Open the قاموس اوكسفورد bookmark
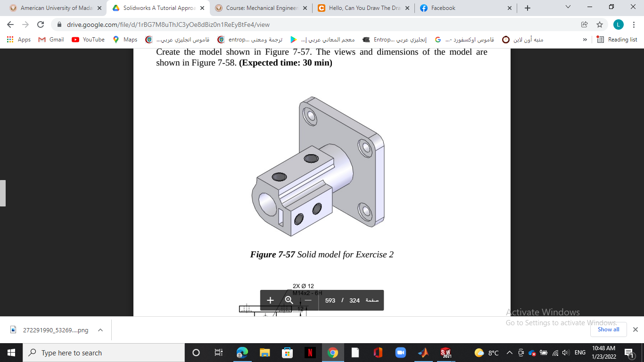 point(464,40)
